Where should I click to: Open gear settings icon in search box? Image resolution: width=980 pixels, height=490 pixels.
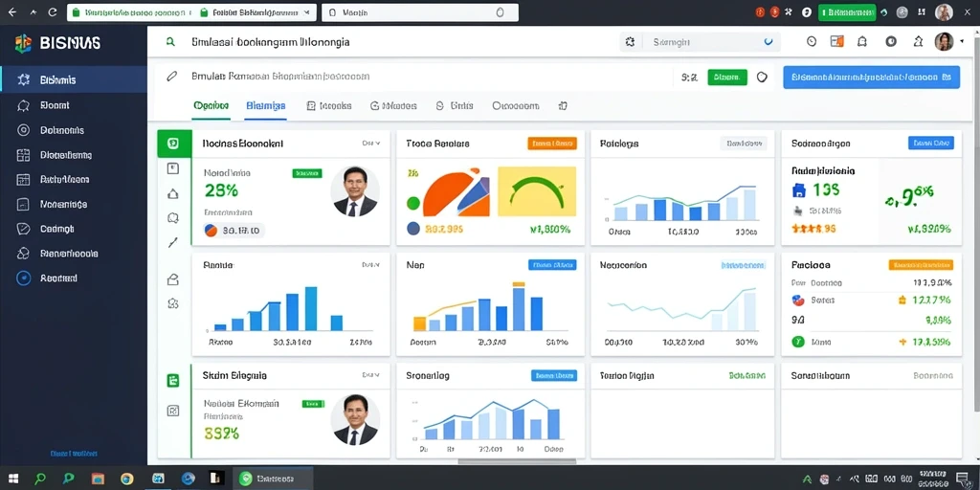coord(630,42)
